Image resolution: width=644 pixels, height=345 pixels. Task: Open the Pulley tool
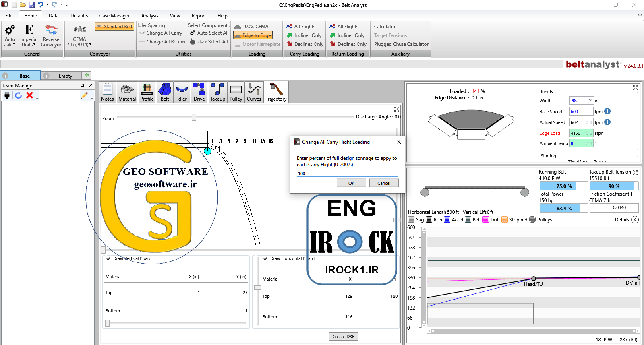tap(236, 92)
